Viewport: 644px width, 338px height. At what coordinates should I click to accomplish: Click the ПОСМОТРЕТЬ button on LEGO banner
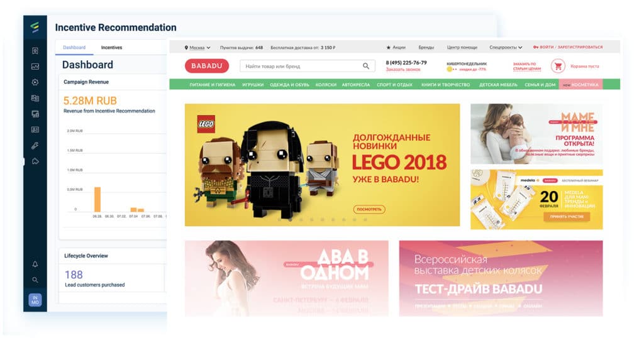pos(369,209)
